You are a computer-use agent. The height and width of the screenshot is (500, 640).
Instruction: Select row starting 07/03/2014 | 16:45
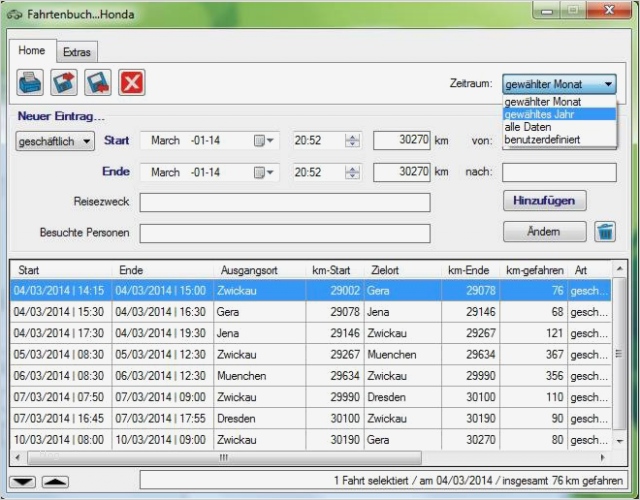[x=311, y=418]
